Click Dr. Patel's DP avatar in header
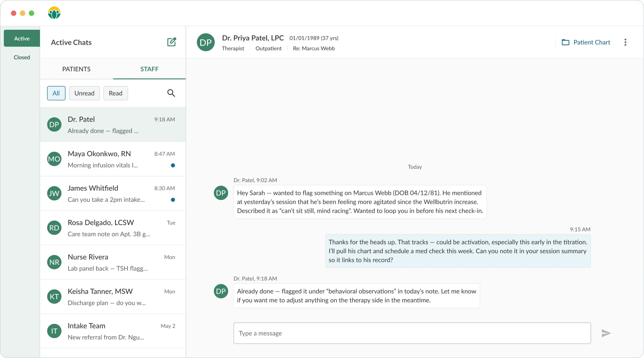The image size is (644, 358). point(206,42)
